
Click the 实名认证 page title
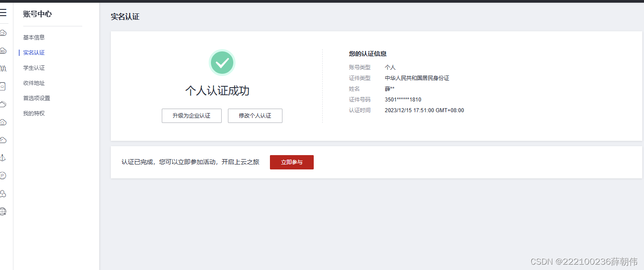pos(125,17)
